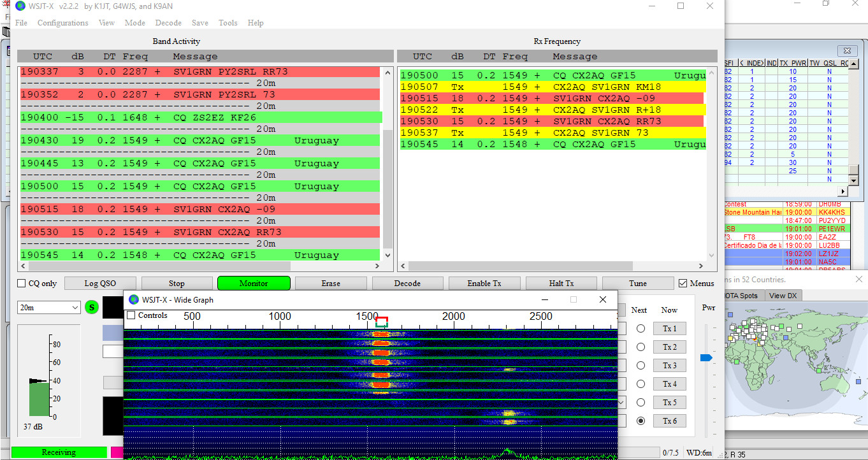Open the Help menu
The height and width of the screenshot is (460, 868).
[x=256, y=23]
